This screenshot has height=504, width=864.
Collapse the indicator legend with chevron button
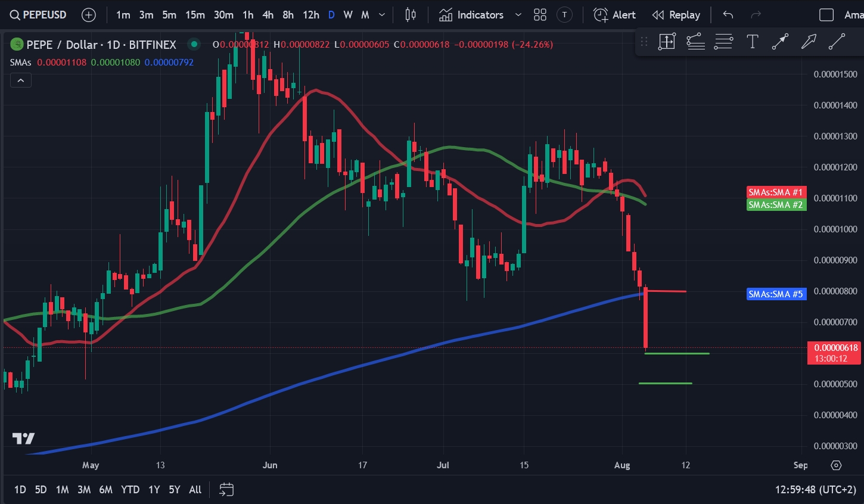tap(21, 80)
